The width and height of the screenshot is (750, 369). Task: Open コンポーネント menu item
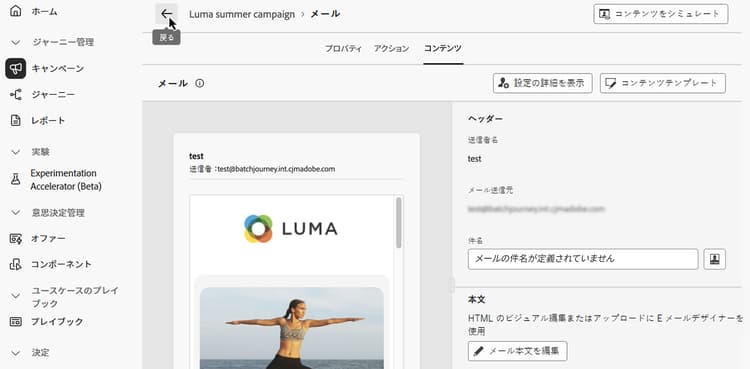click(x=62, y=264)
